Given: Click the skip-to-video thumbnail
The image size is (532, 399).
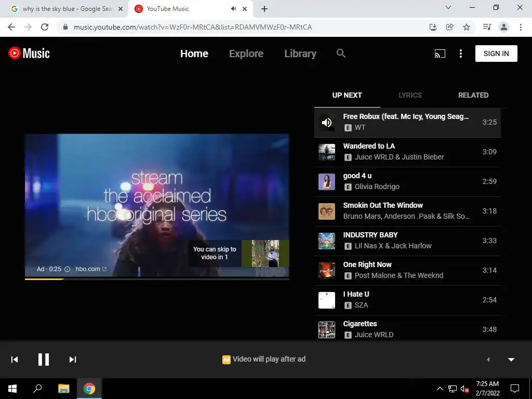Looking at the screenshot, I should tap(265, 254).
